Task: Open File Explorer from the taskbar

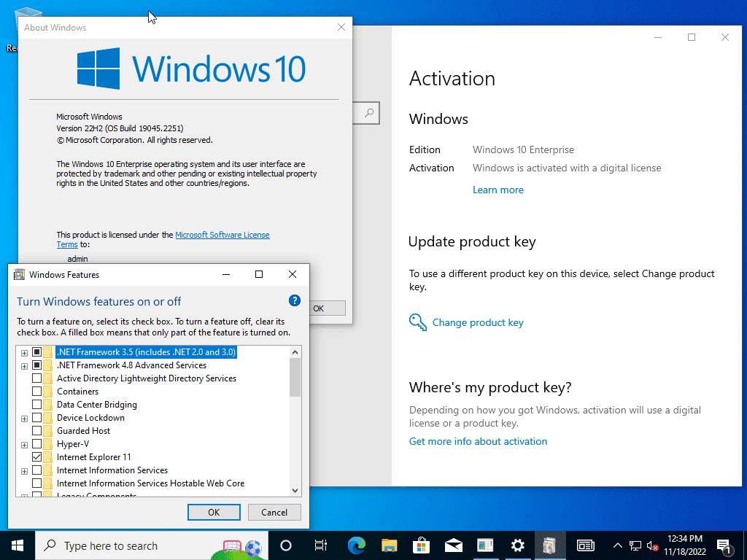Action: click(390, 545)
